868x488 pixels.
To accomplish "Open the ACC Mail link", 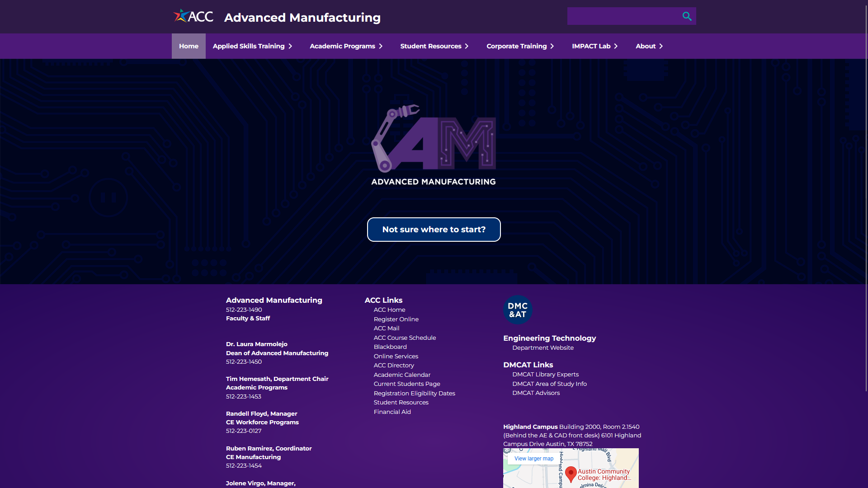I will [x=387, y=328].
